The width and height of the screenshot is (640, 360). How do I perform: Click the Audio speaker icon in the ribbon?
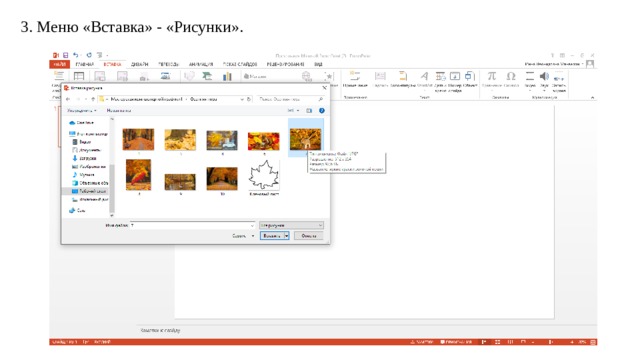point(544,76)
